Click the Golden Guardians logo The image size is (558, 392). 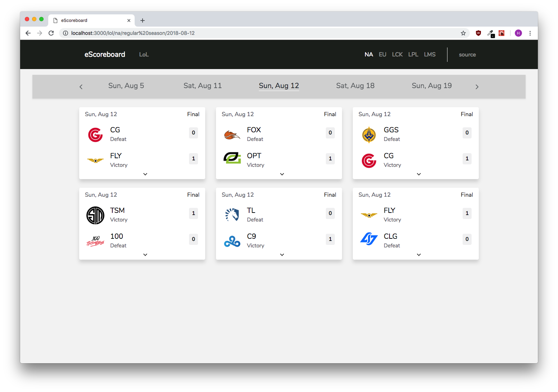(369, 135)
